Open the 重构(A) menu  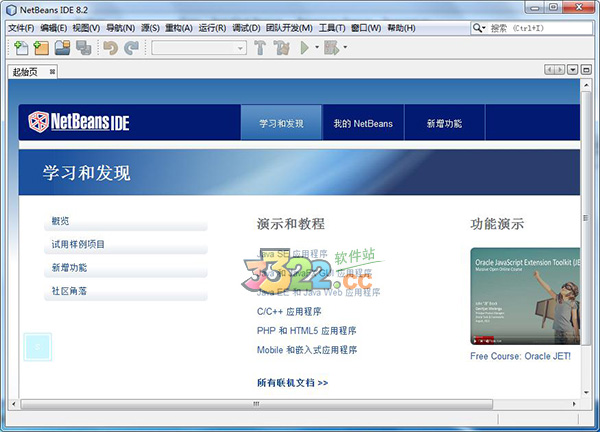tap(179, 28)
